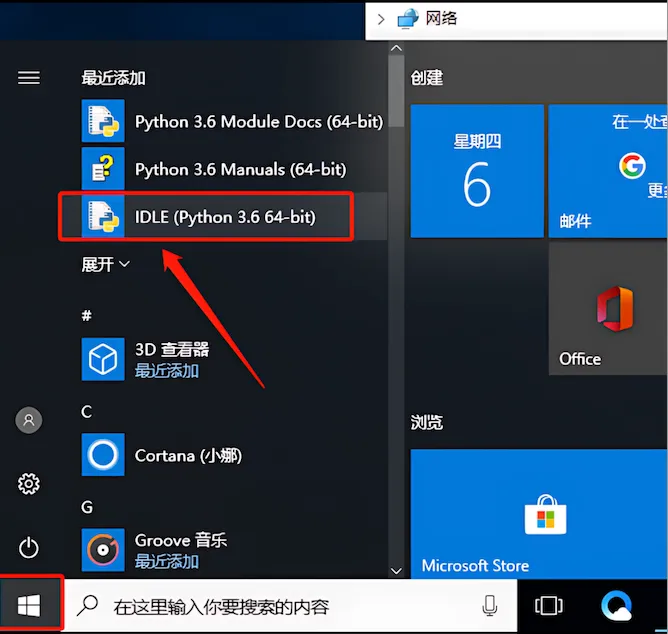Click the app list scrollbar thumb

[x=396, y=90]
